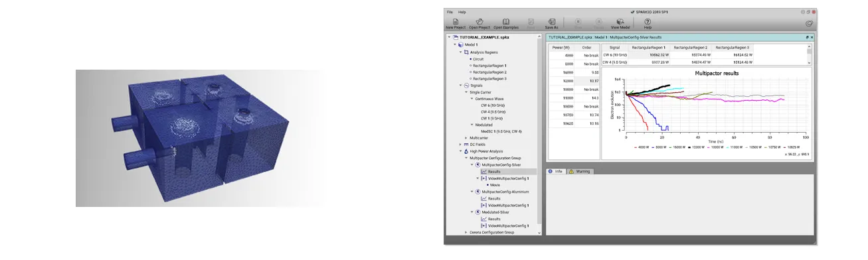This screenshot has height=260, width=868.
Task: Click the signal table scroll-down arrow
Action: pos(809,62)
